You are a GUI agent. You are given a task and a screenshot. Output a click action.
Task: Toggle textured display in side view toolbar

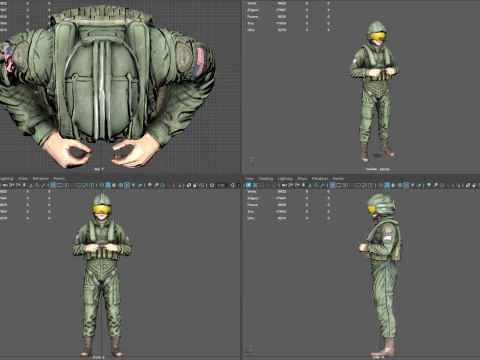click(406, 185)
